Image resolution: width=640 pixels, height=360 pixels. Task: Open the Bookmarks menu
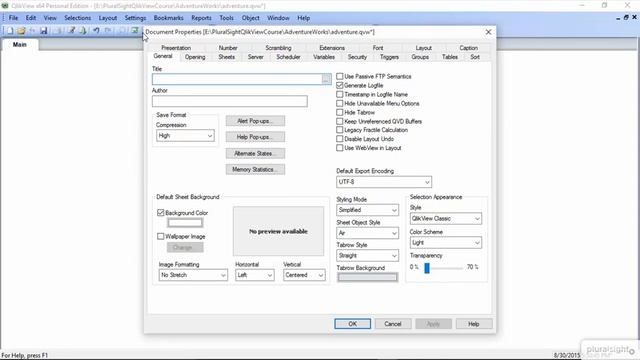click(168, 18)
